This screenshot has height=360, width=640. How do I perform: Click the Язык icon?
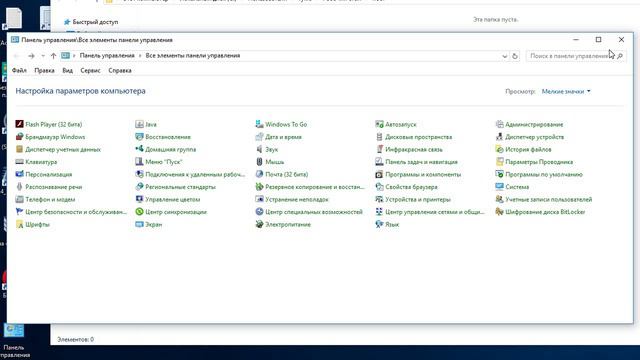[x=379, y=224]
